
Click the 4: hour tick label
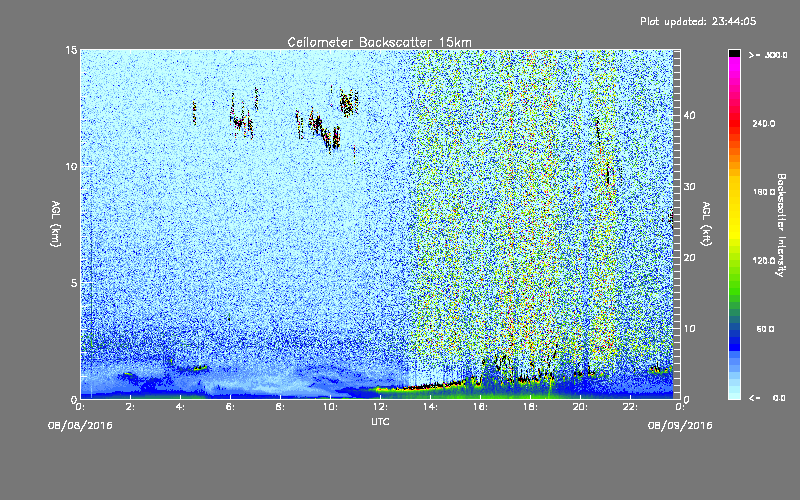tap(180, 407)
